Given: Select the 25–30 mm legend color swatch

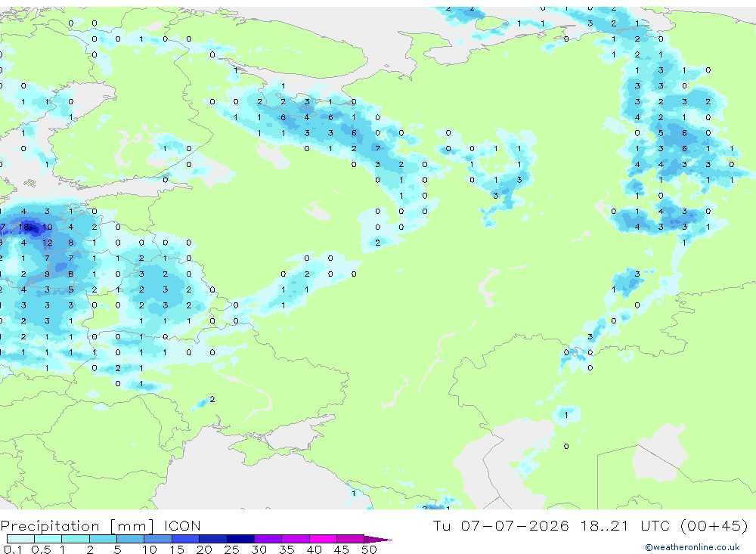Looking at the screenshot, I should point(240,539).
